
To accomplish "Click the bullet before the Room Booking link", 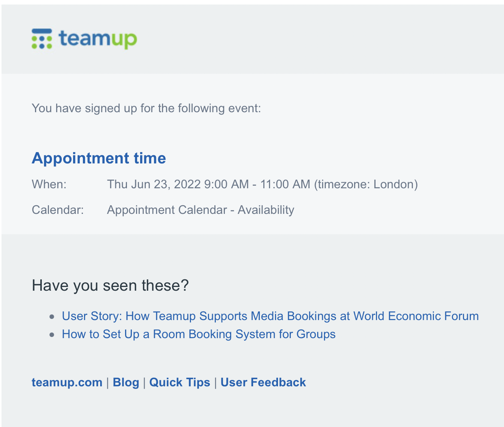I will [x=52, y=335].
